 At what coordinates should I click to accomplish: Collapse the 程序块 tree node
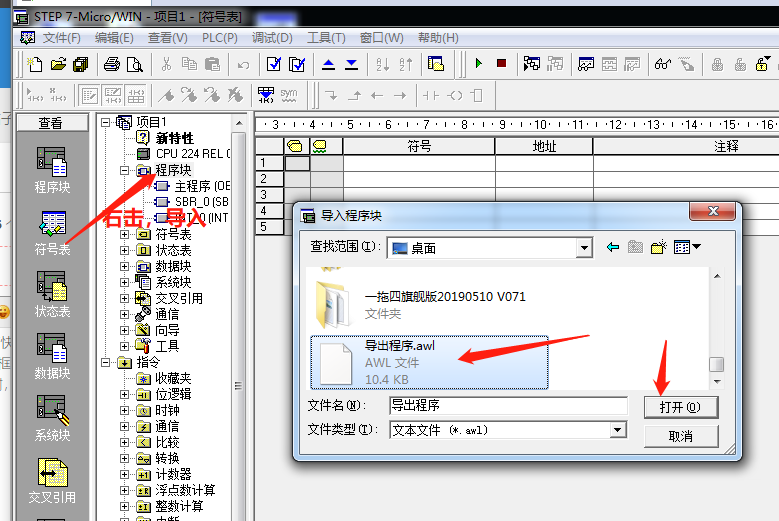point(124,170)
